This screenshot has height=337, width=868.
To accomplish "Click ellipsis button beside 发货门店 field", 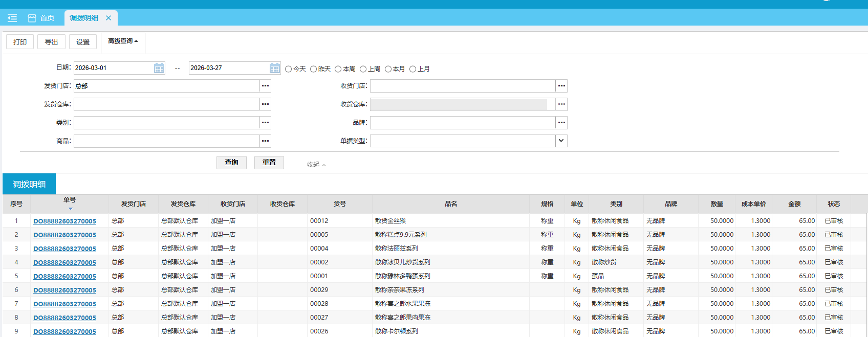I will point(265,86).
